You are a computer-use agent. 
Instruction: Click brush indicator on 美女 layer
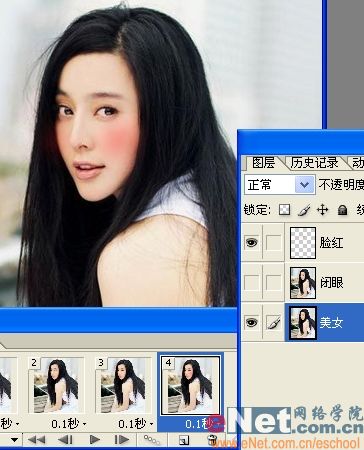(273, 322)
